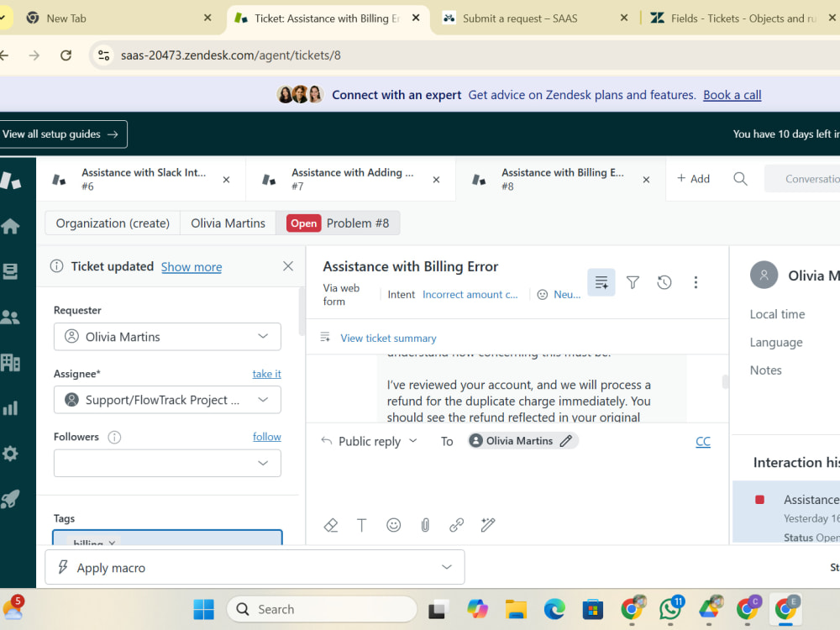Open the AI magic wand writing tool
This screenshot has width=840, height=630.
pos(488,525)
